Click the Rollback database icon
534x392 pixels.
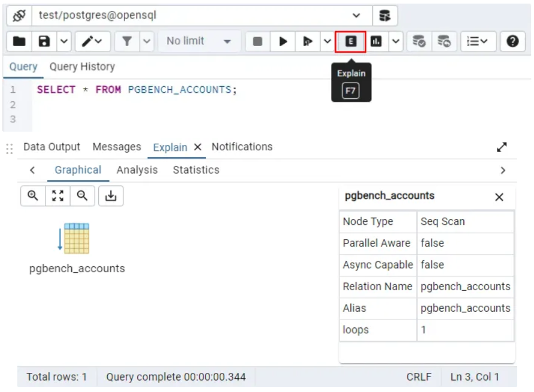444,41
